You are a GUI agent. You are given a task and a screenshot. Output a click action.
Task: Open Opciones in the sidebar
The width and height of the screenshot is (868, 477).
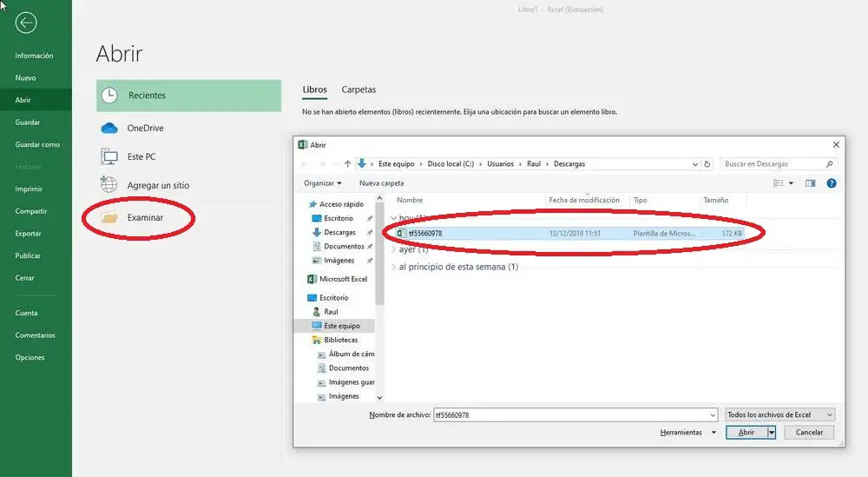(x=30, y=357)
